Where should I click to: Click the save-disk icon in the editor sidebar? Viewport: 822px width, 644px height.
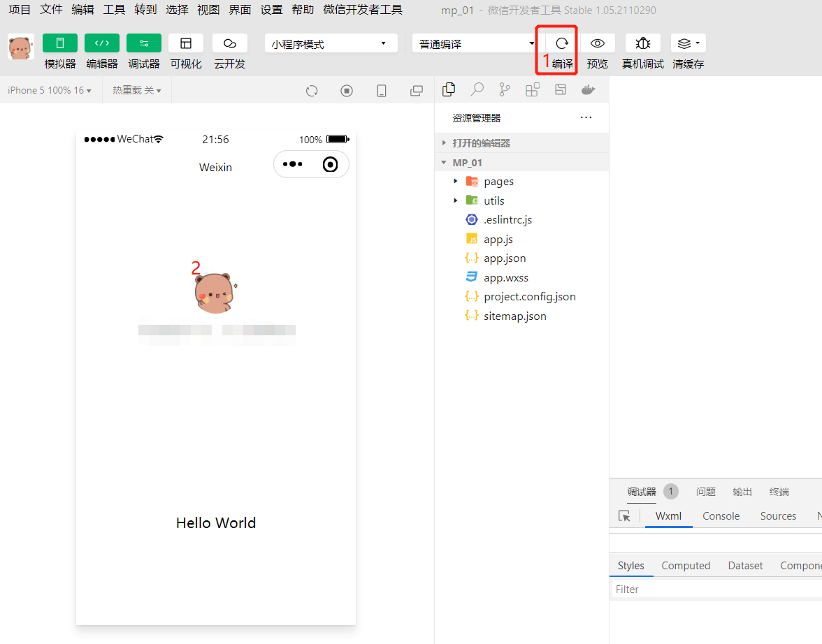(x=561, y=89)
